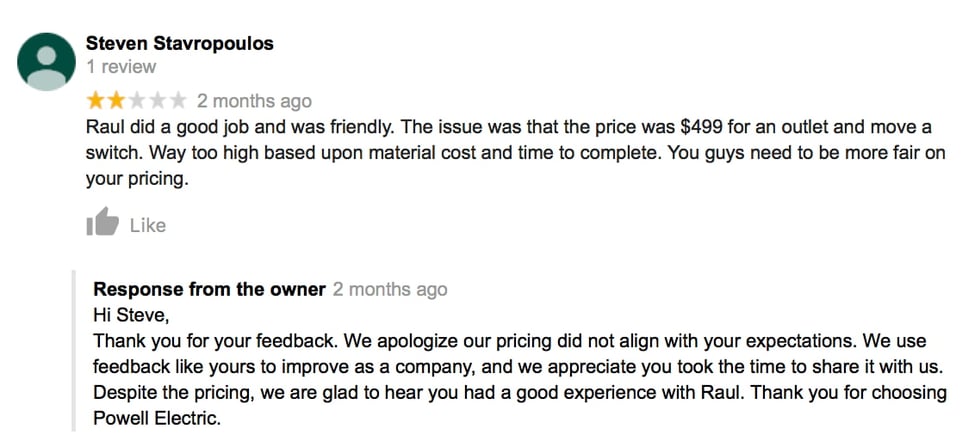The width and height of the screenshot is (975, 447).
Task: Click the first gold rating star
Action: pyautogui.click(x=95, y=100)
